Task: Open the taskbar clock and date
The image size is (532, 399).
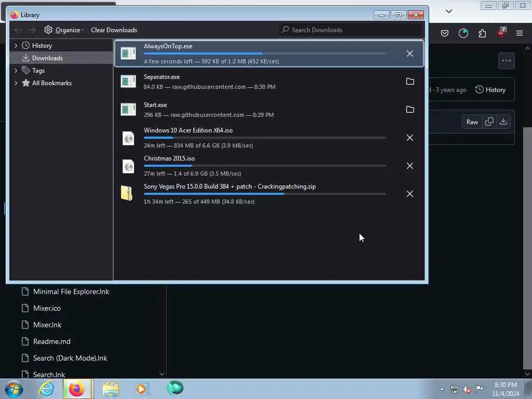Action: pos(506,389)
